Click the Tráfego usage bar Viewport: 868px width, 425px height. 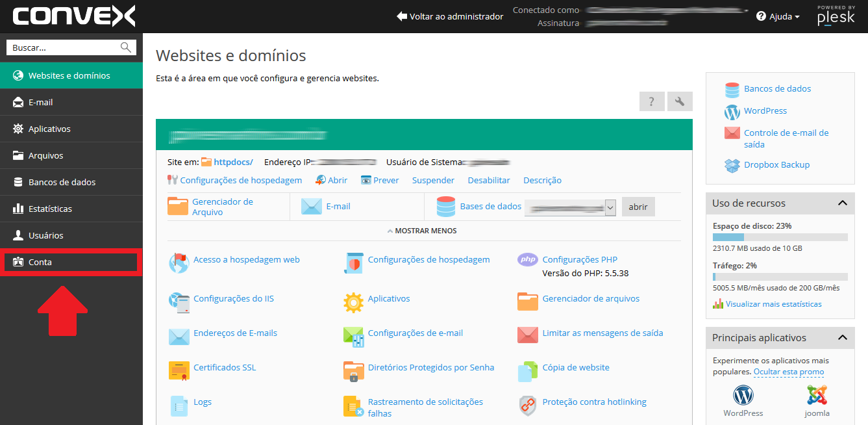[780, 277]
